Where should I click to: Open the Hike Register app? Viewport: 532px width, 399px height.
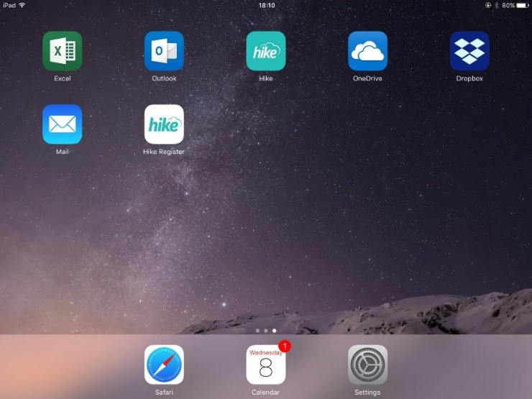pos(164,124)
